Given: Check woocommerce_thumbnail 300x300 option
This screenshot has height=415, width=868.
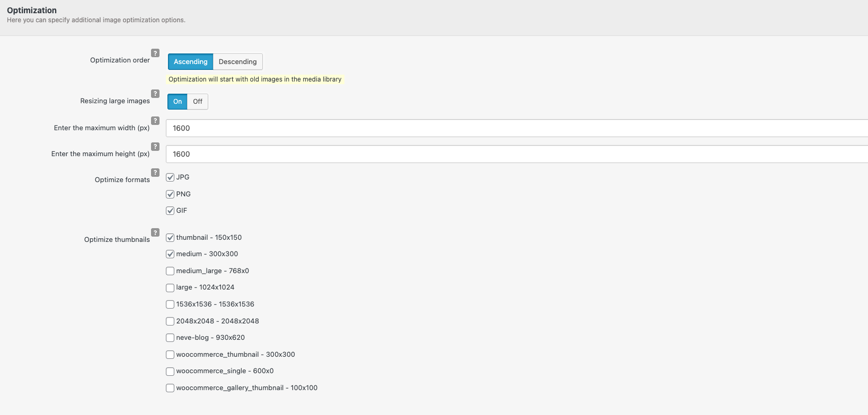Looking at the screenshot, I should (170, 355).
